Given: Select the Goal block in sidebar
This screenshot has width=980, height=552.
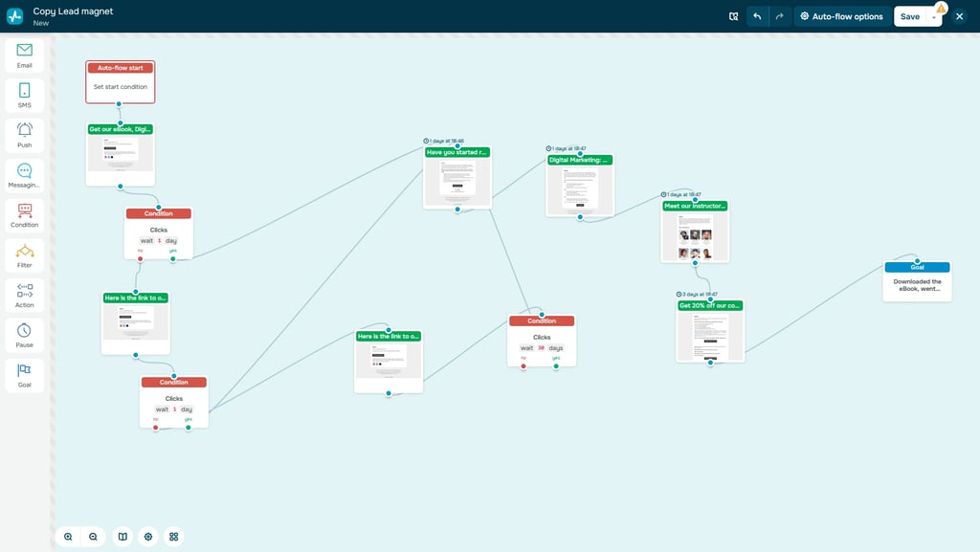Looking at the screenshot, I should (x=24, y=375).
